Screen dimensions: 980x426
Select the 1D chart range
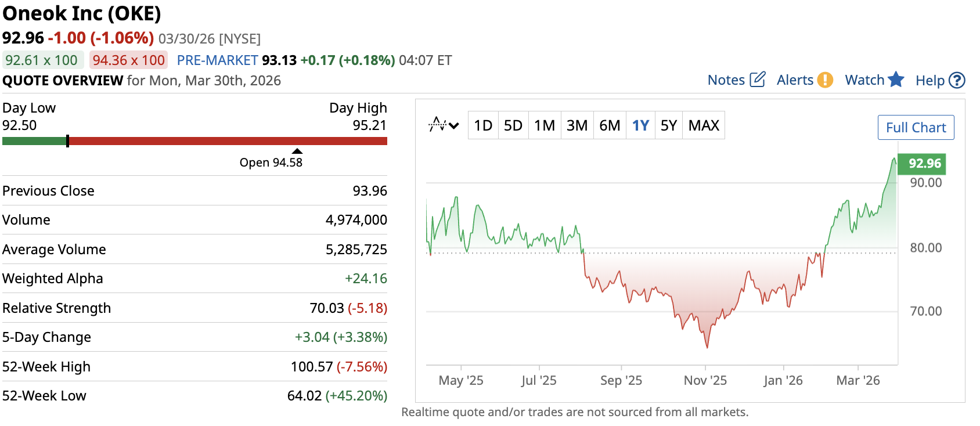483,125
